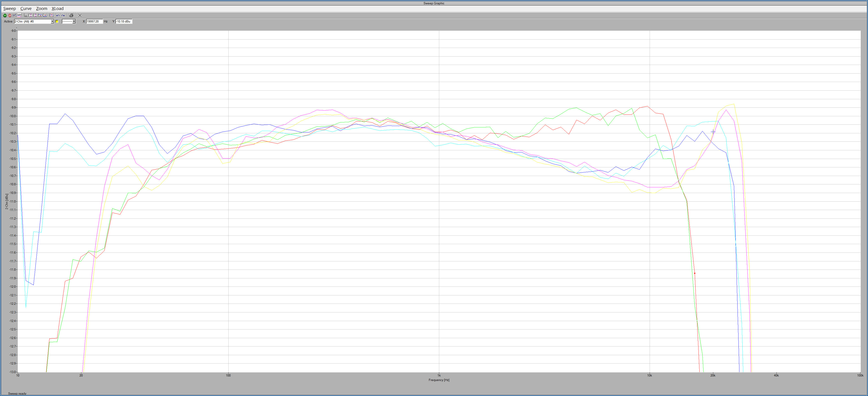The image size is (868, 396).
Task: Open the curve Label tool
Action: click(x=19, y=15)
